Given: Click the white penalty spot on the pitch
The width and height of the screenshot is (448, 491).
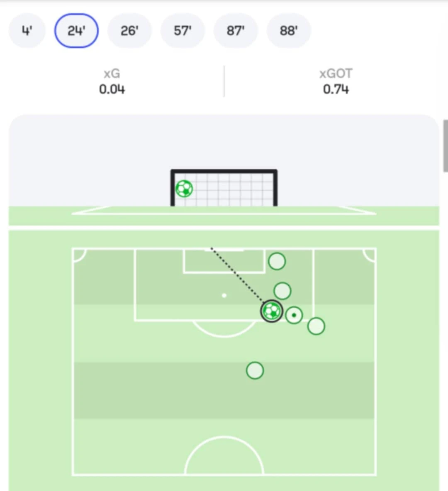Looking at the screenshot, I should click(224, 296).
